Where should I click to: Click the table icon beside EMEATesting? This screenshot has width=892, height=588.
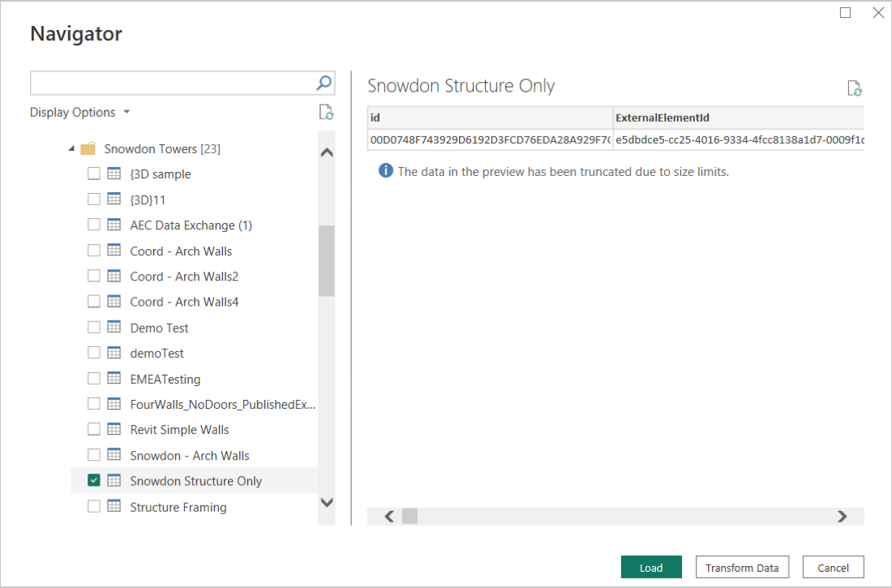coord(114,379)
